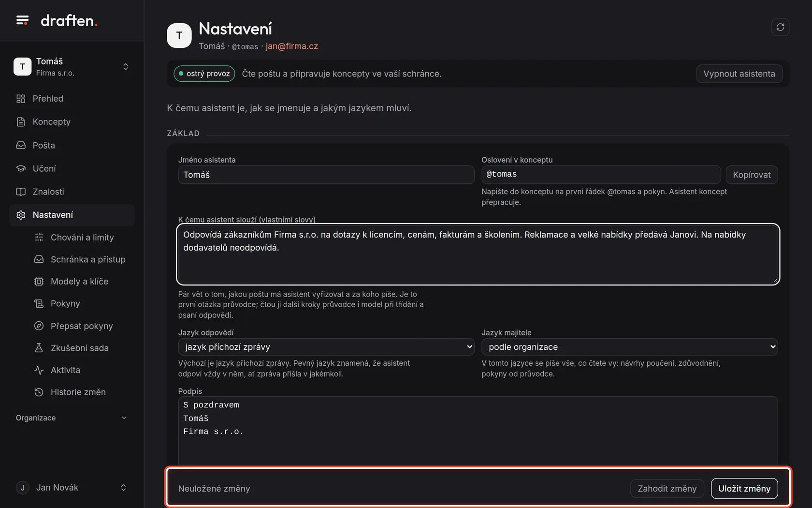Open Modely a klíče settings page

[81, 282]
